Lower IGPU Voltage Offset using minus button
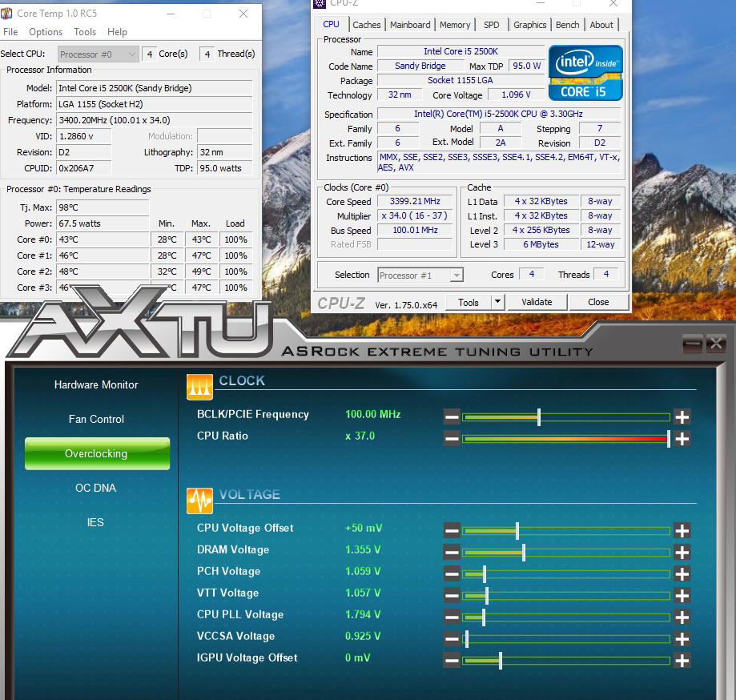The image size is (736, 700). [452, 661]
